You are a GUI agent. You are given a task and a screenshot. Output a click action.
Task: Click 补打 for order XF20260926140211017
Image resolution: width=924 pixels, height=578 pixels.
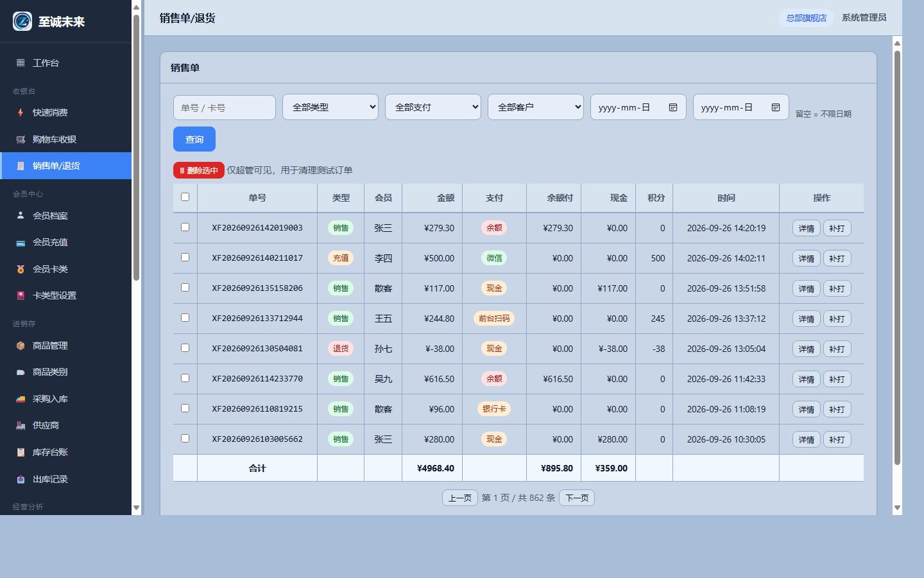coord(837,258)
